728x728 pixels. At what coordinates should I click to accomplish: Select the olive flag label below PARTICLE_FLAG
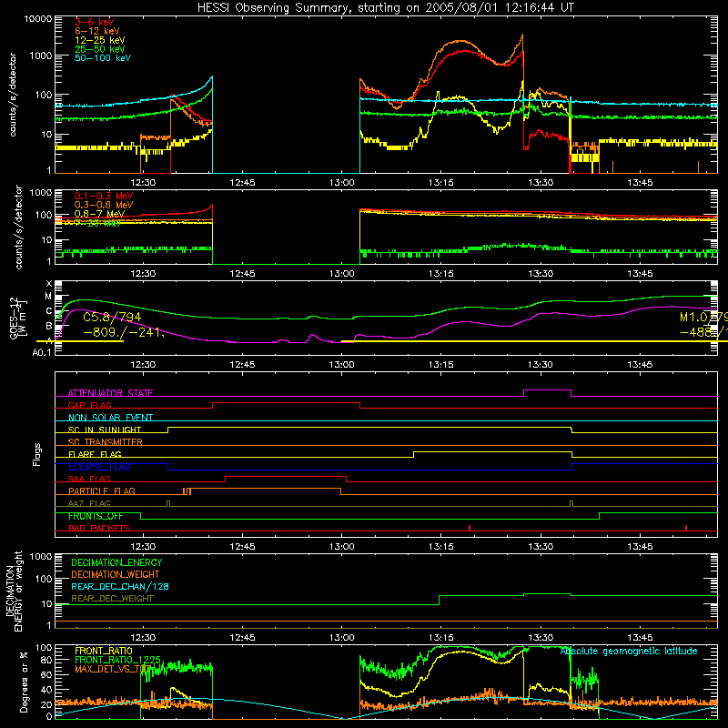point(89,503)
